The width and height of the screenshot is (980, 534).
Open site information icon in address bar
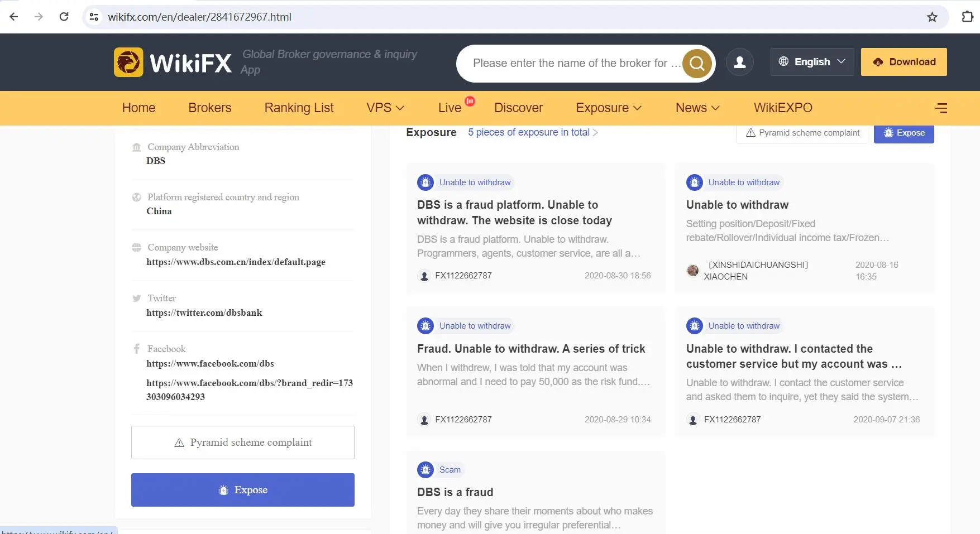pyautogui.click(x=94, y=17)
